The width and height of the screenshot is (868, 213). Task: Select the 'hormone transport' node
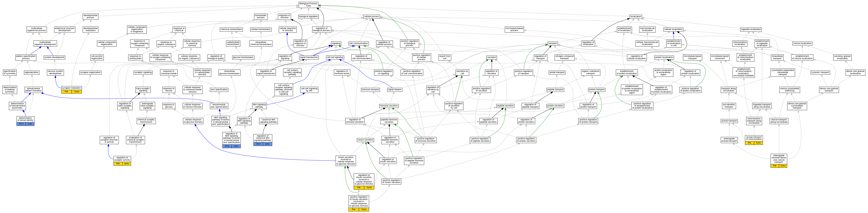(370, 90)
